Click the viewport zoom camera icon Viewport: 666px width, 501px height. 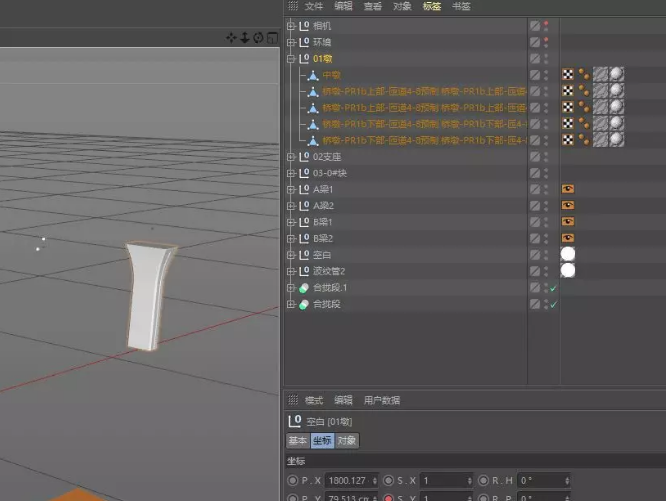pyautogui.click(x=245, y=38)
